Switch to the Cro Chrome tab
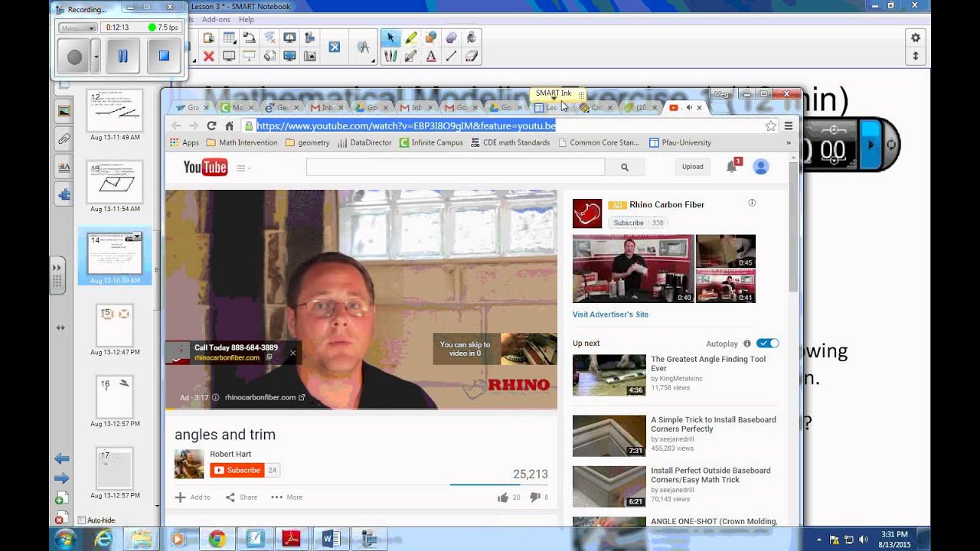The width and height of the screenshot is (980, 551). (594, 108)
